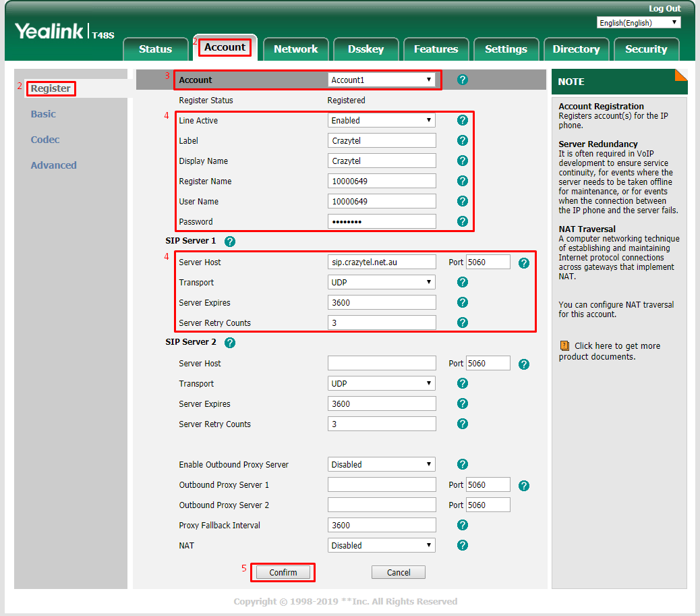The width and height of the screenshot is (700, 616).
Task: Click help icon next to SIP Server 2 heading
Action: (x=229, y=343)
